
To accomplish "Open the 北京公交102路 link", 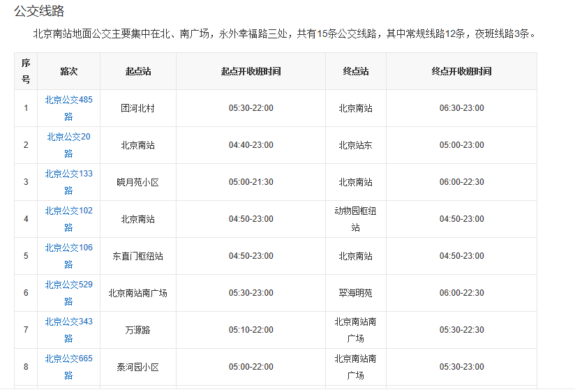I will tap(68, 219).
